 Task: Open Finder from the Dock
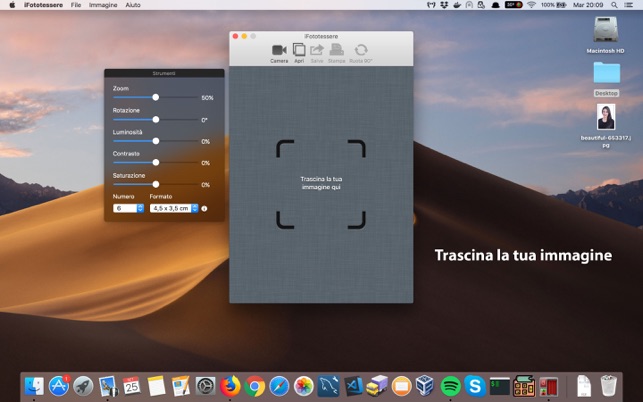34,386
